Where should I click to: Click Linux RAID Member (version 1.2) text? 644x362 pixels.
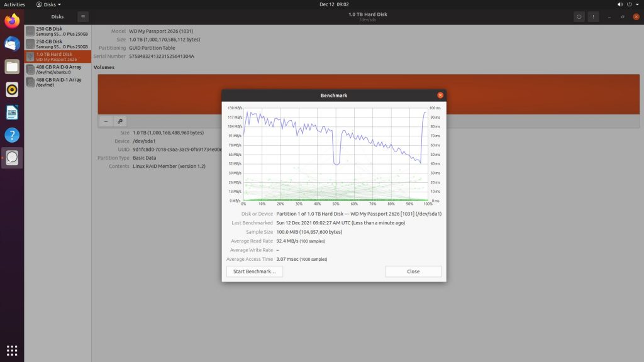169,166
